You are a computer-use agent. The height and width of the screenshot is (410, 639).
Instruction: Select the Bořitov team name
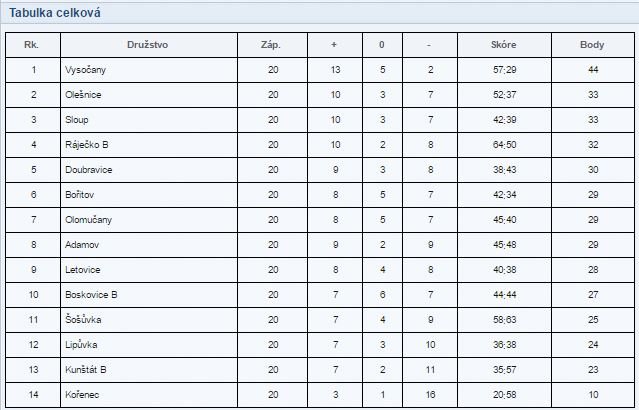point(79,195)
